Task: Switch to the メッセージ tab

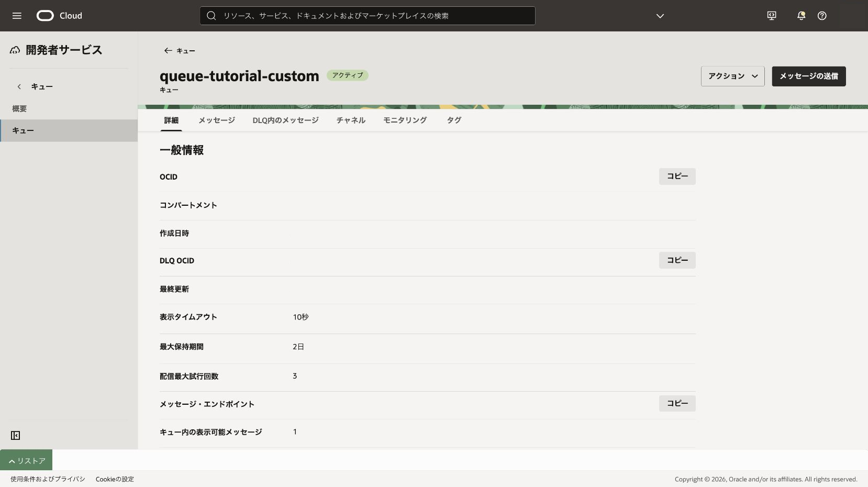Action: (217, 120)
